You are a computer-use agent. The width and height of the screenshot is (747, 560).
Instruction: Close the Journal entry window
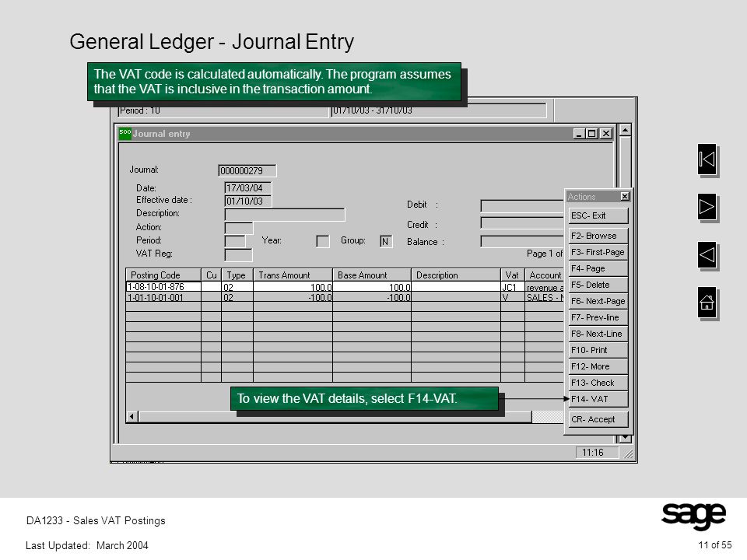(605, 133)
